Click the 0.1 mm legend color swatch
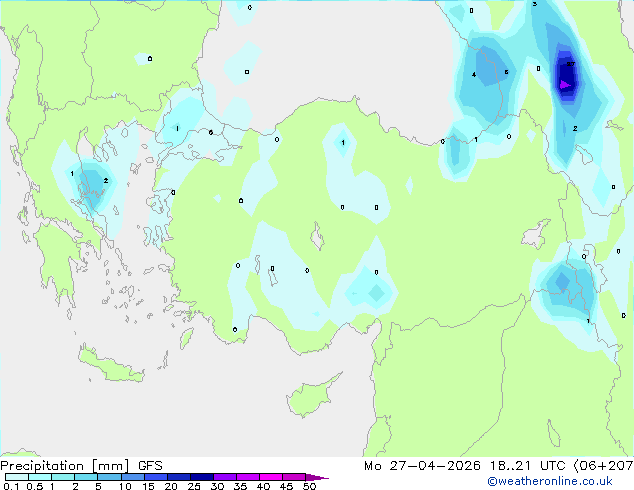The height and width of the screenshot is (490, 634). click(17, 477)
